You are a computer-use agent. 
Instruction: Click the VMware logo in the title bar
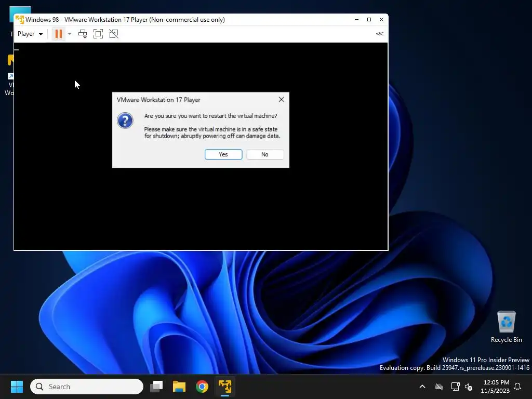tap(20, 19)
